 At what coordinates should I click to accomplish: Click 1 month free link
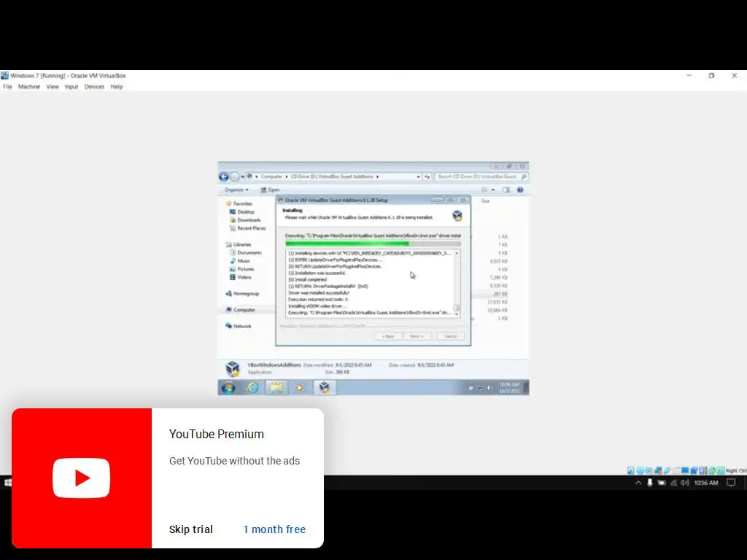coord(274,529)
